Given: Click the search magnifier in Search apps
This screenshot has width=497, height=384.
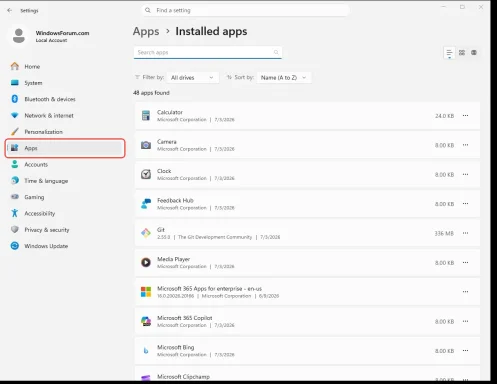Looking at the screenshot, I should pos(276,52).
